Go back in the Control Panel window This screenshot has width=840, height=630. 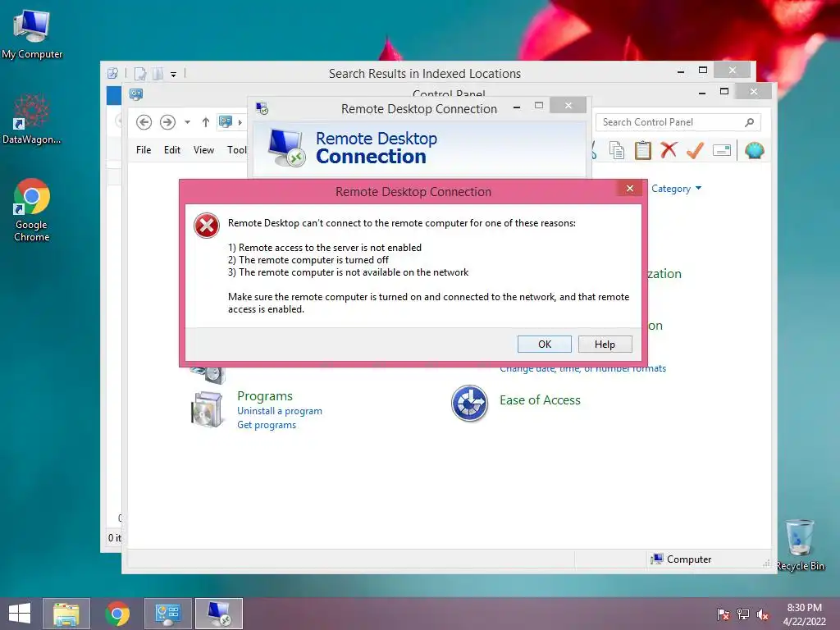click(x=144, y=122)
